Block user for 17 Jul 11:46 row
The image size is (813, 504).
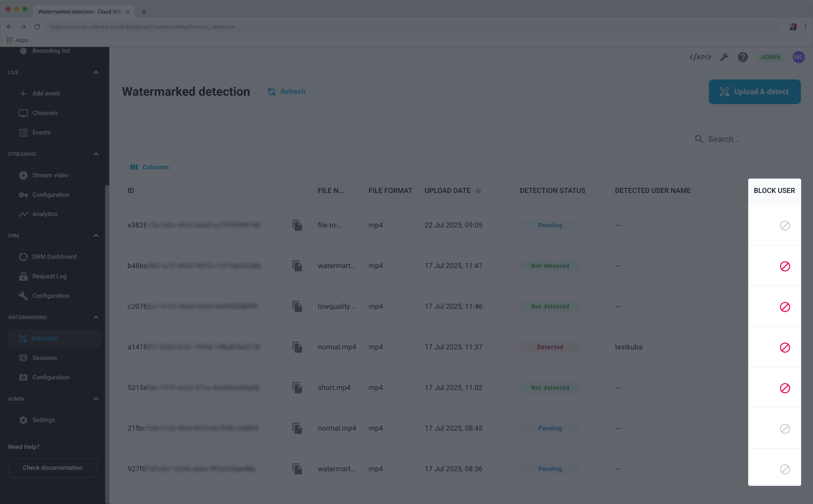785,307
